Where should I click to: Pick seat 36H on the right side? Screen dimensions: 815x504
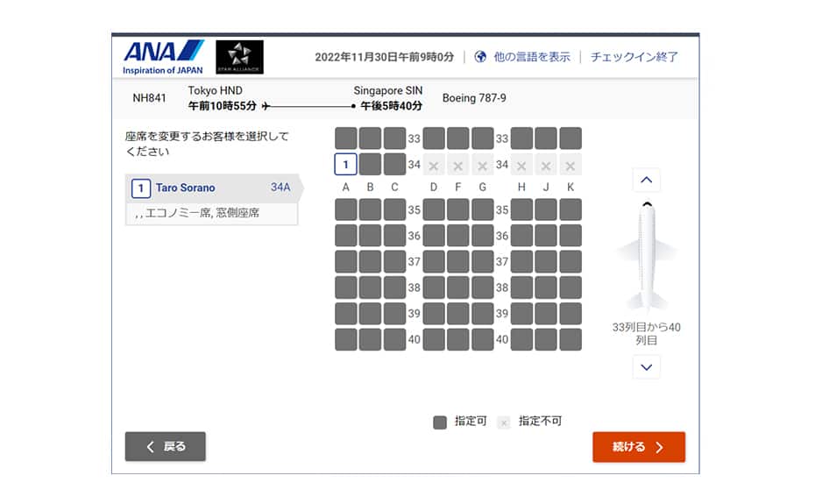(521, 236)
